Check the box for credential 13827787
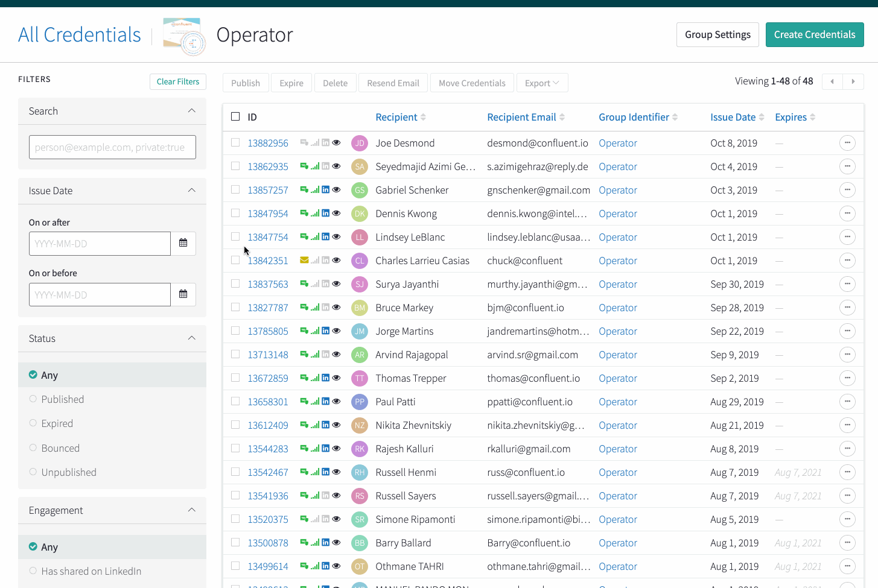878x588 pixels. 235,308
